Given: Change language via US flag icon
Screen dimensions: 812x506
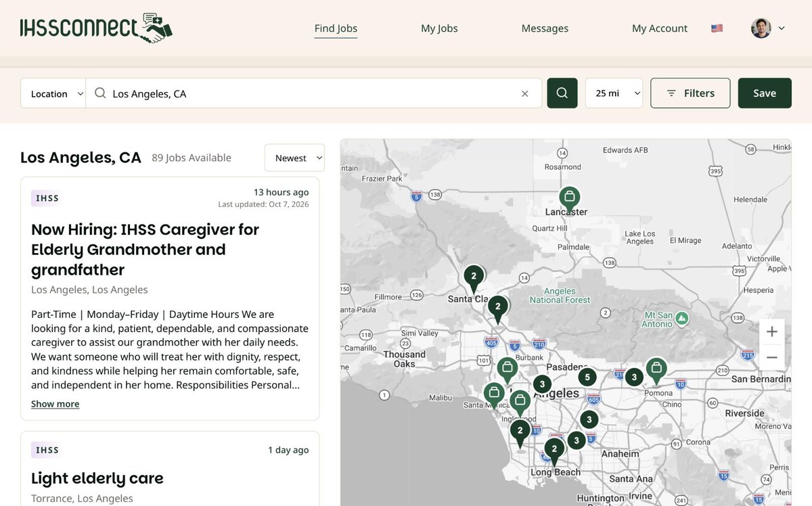Looking at the screenshot, I should coord(717,28).
